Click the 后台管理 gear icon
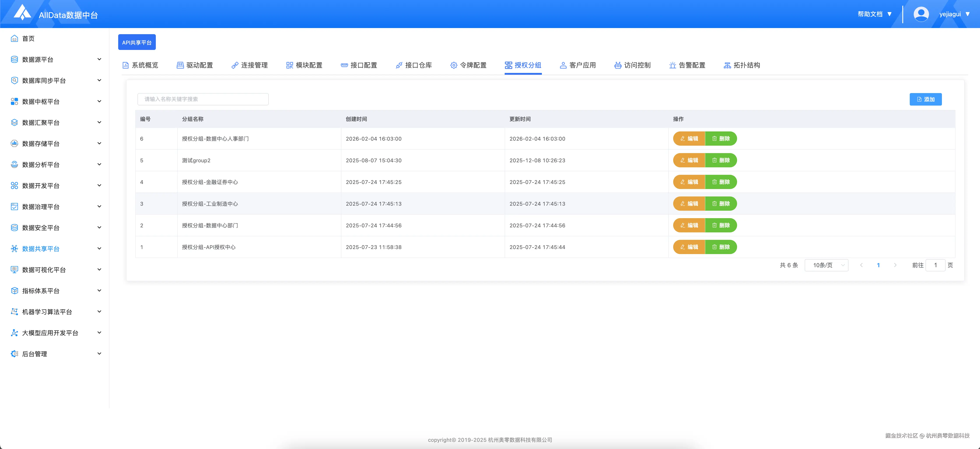 [x=14, y=354]
